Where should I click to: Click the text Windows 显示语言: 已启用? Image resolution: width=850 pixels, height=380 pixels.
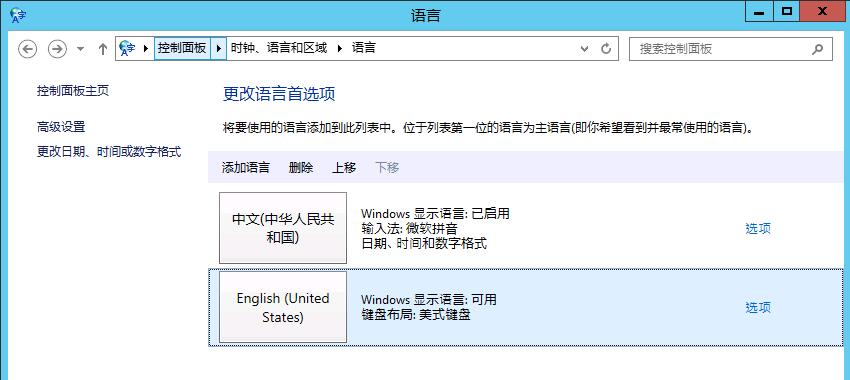[x=435, y=214]
